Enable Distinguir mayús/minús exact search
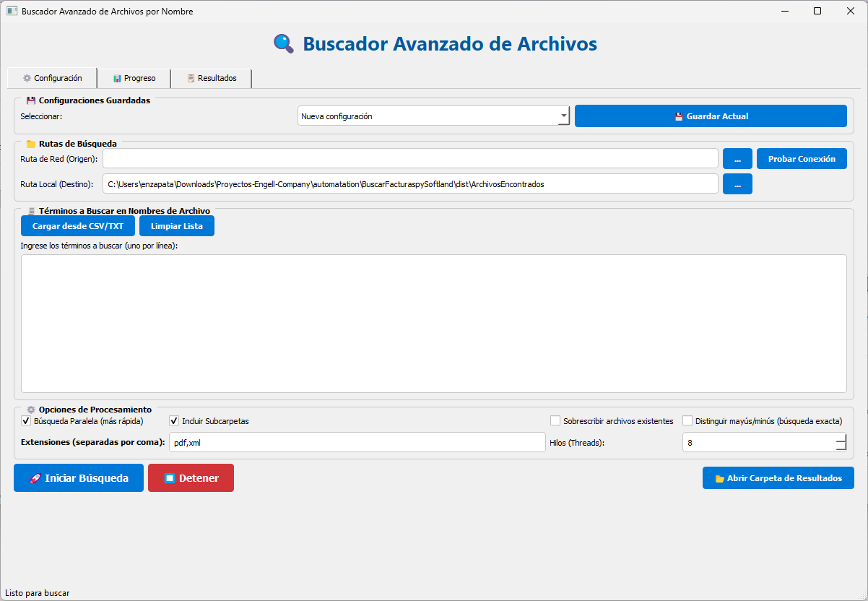 [x=687, y=421]
